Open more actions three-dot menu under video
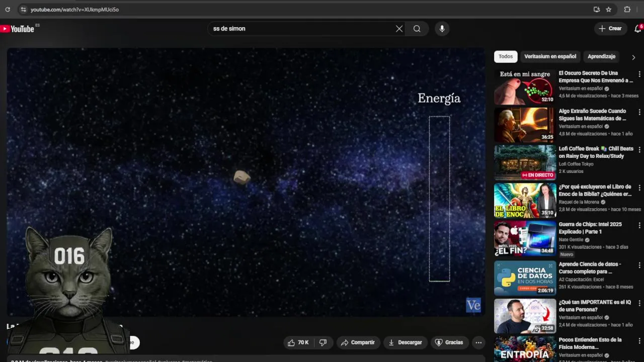 coord(478,342)
